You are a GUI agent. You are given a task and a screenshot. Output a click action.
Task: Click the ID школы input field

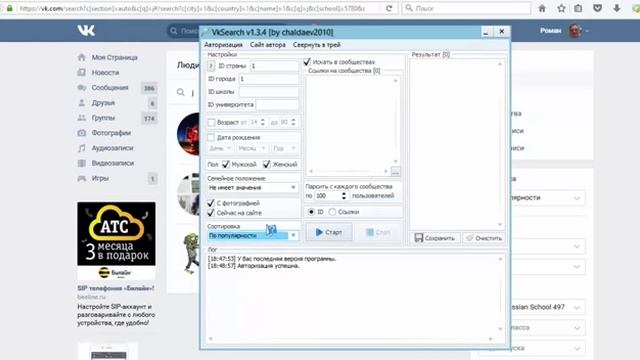[x=269, y=92]
